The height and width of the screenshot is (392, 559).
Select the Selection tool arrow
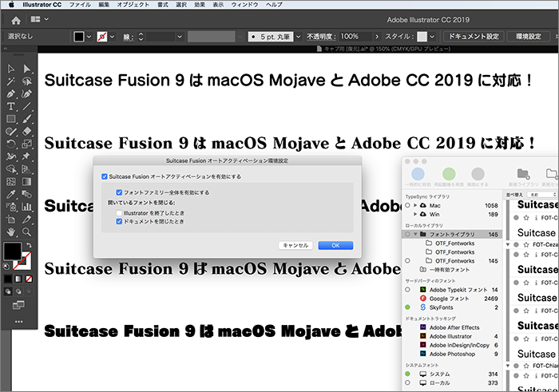11,69
